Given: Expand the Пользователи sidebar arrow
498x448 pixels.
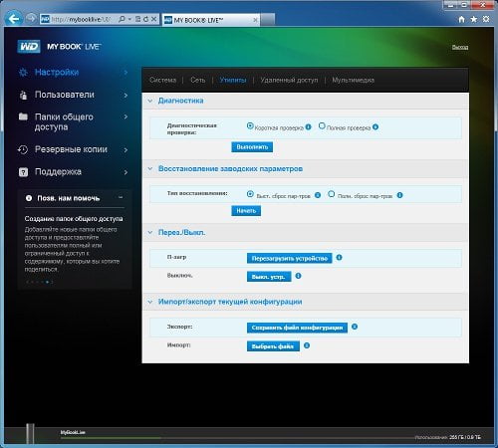Looking at the screenshot, I should coord(125,96).
